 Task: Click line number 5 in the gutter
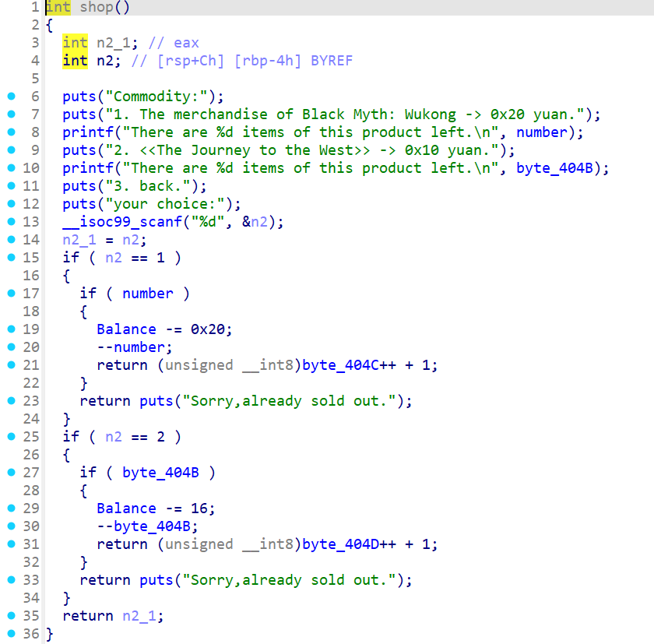pyautogui.click(x=36, y=79)
